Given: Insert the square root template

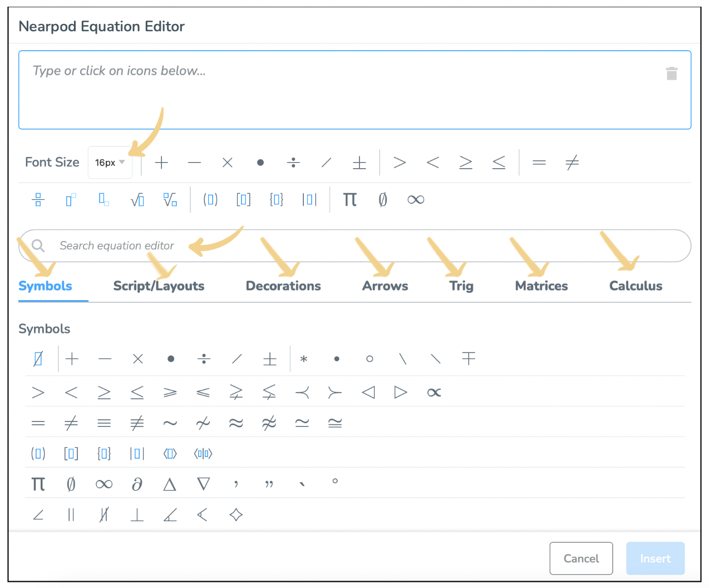Looking at the screenshot, I should 137,199.
